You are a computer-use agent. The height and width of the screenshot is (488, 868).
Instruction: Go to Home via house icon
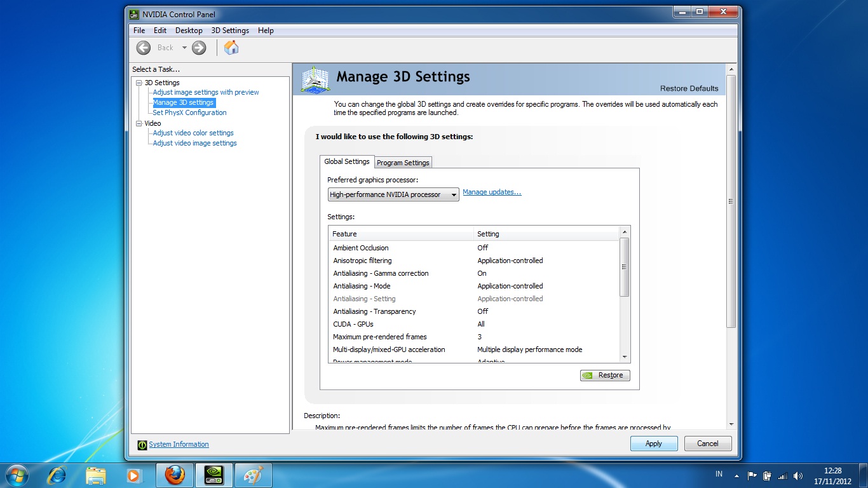[231, 48]
